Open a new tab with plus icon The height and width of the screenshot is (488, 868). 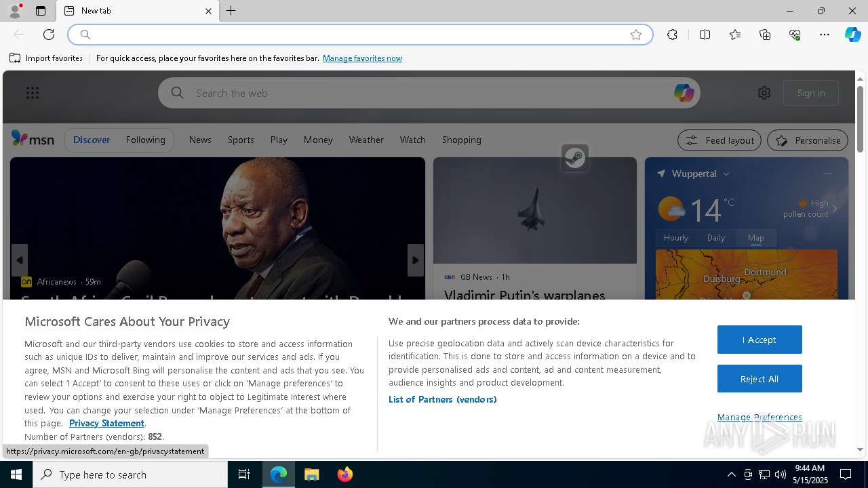point(231,11)
